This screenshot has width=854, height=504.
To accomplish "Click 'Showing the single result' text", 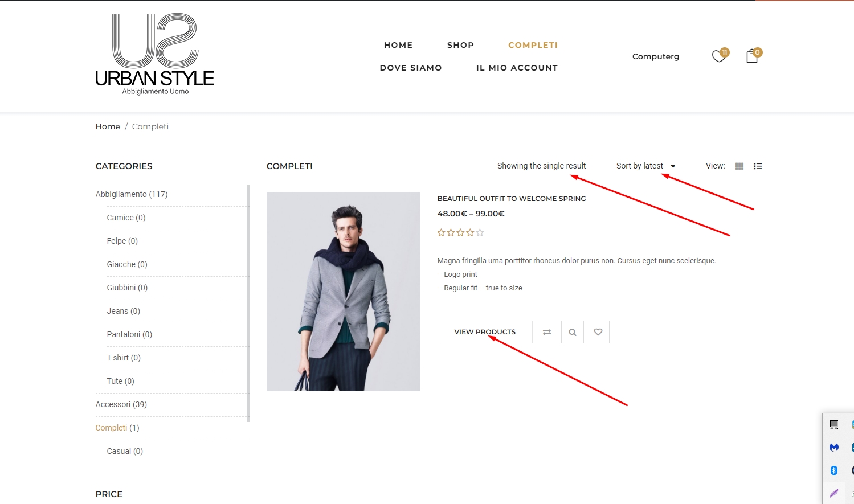I will (x=541, y=166).
